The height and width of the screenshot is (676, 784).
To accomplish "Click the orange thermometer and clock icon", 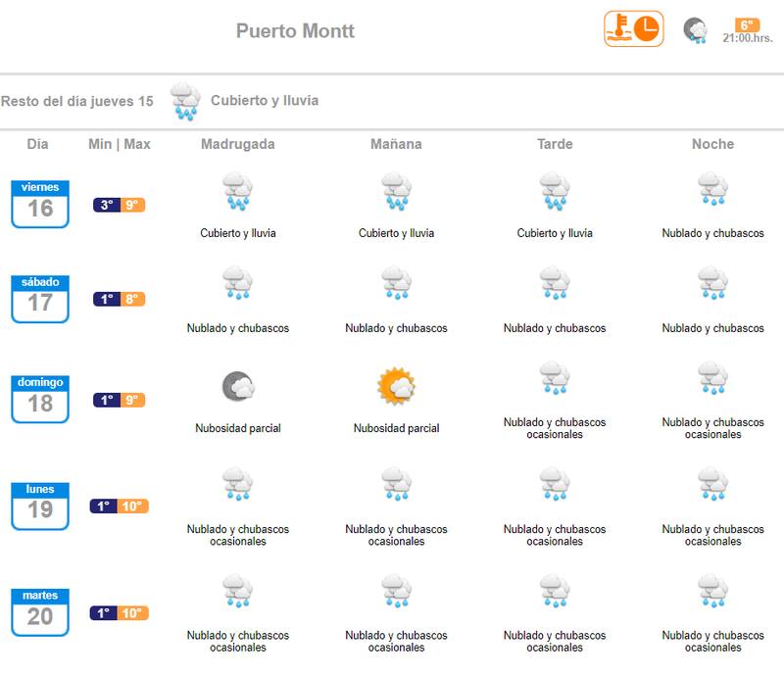I will tap(633, 29).
